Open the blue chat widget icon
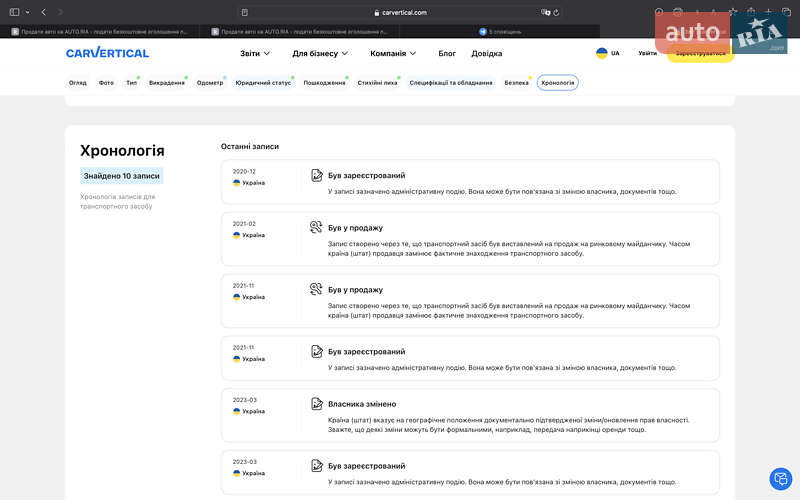The width and height of the screenshot is (800, 500). [x=779, y=478]
